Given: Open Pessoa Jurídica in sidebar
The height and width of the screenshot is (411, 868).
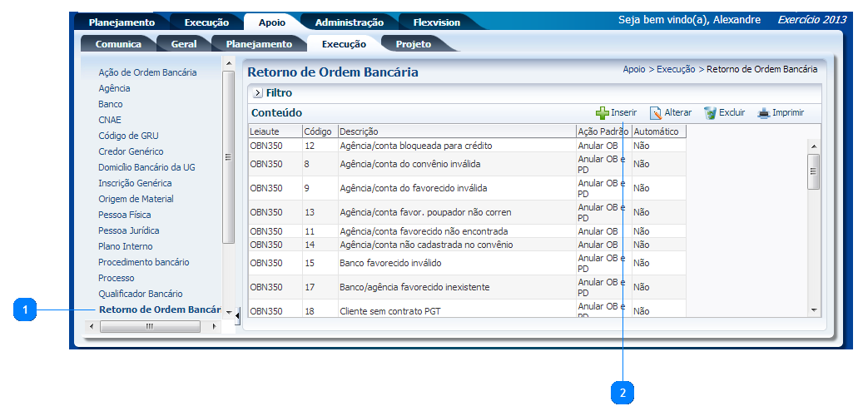Looking at the screenshot, I should point(128,230).
